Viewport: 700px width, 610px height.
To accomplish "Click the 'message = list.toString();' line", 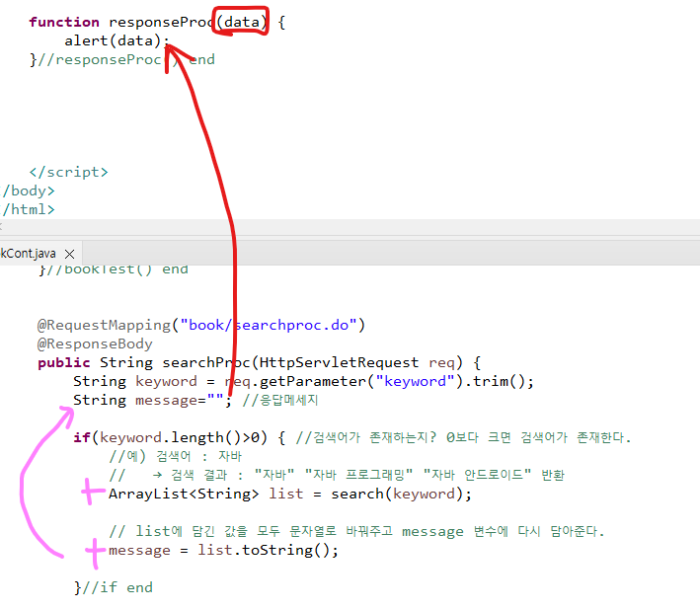I will click(x=224, y=550).
